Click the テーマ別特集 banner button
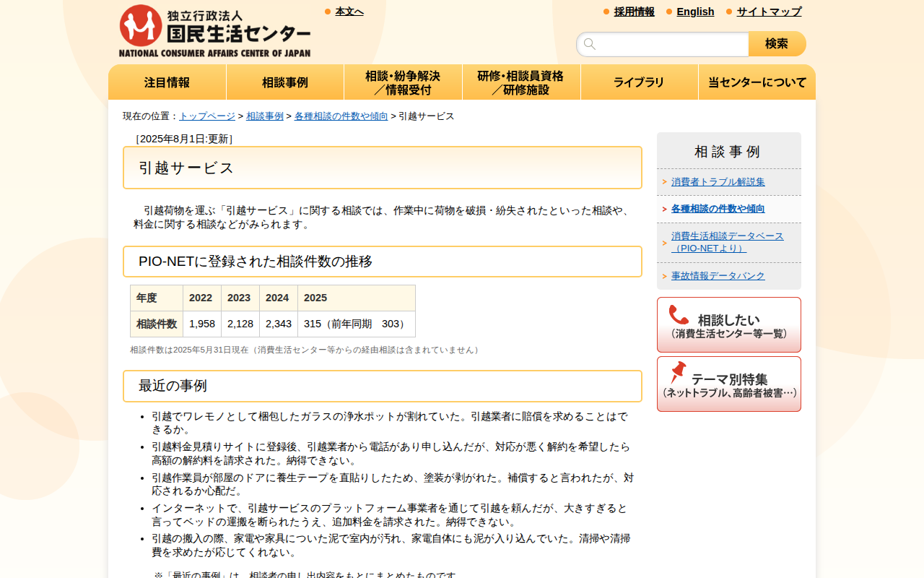The width and height of the screenshot is (924, 578). [x=729, y=384]
